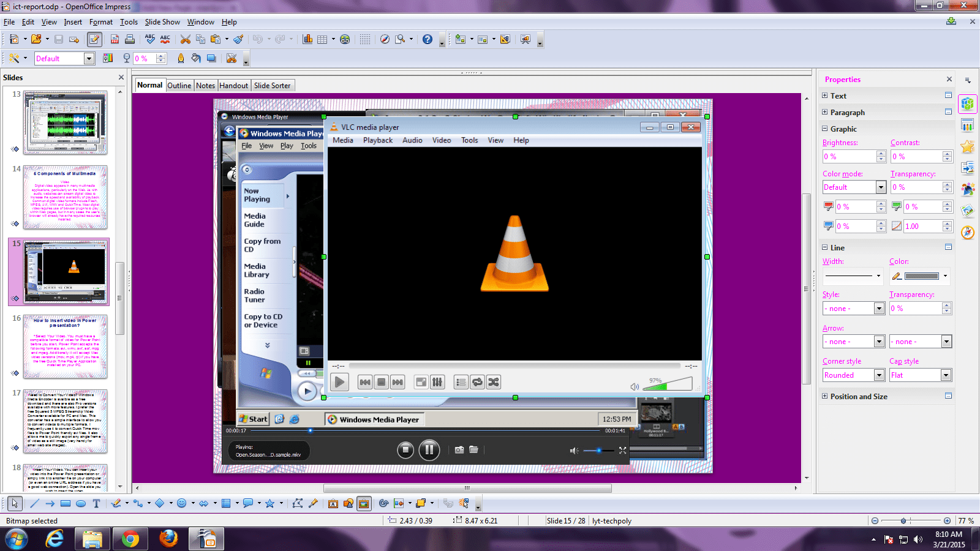Select slide 16 thumbnail in Slides panel
The height and width of the screenshot is (551, 980).
(66, 347)
